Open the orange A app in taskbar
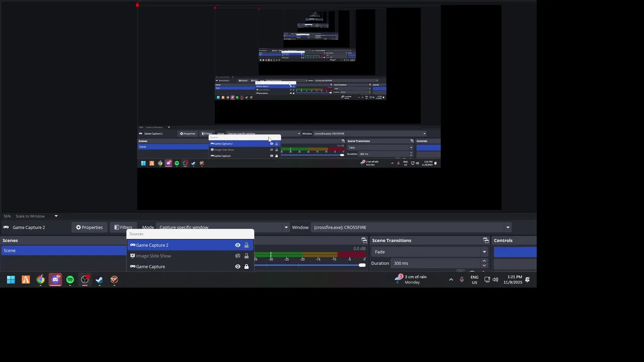This screenshot has width=644, height=362. pyautogui.click(x=26, y=280)
